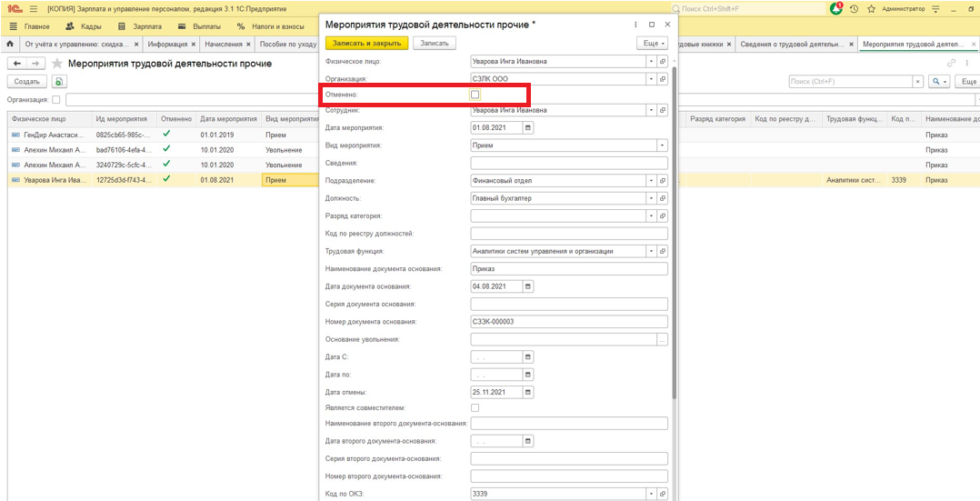Click the green copy-create icon beside Создать

[x=59, y=82]
